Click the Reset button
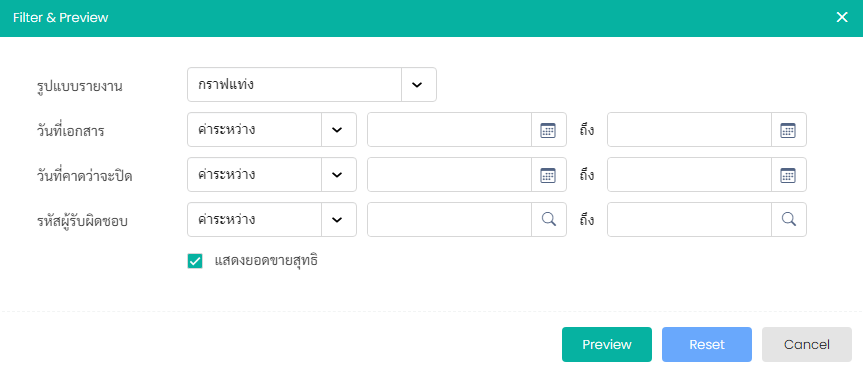Viewport: 863px width, 372px height. [707, 344]
